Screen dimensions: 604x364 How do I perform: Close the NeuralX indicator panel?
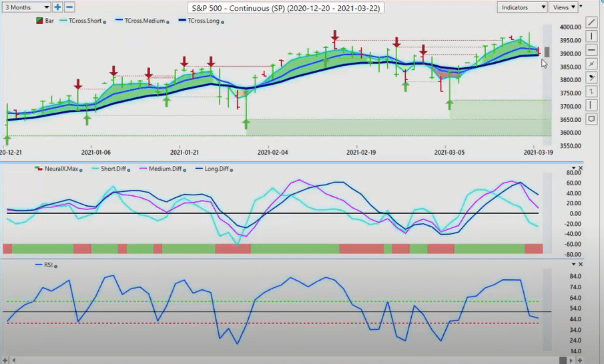tap(581, 168)
